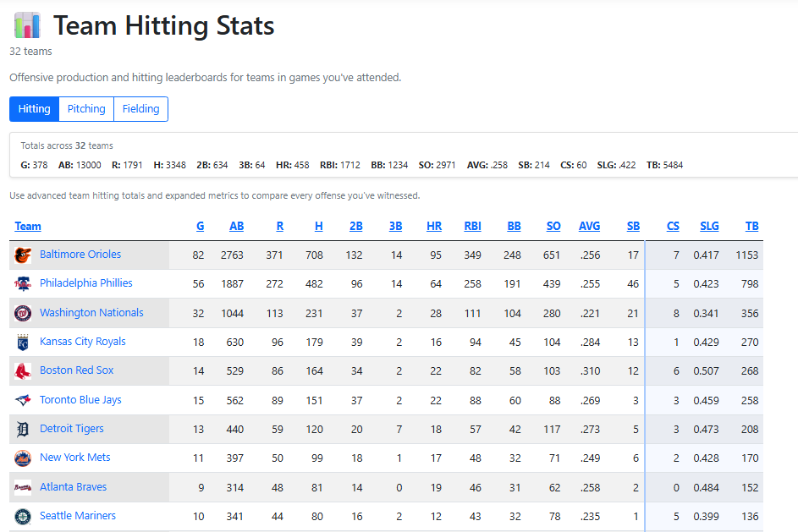Viewport: 798px width, 532px height.
Task: Click the bar chart icon beside the title
Action: 27,25
